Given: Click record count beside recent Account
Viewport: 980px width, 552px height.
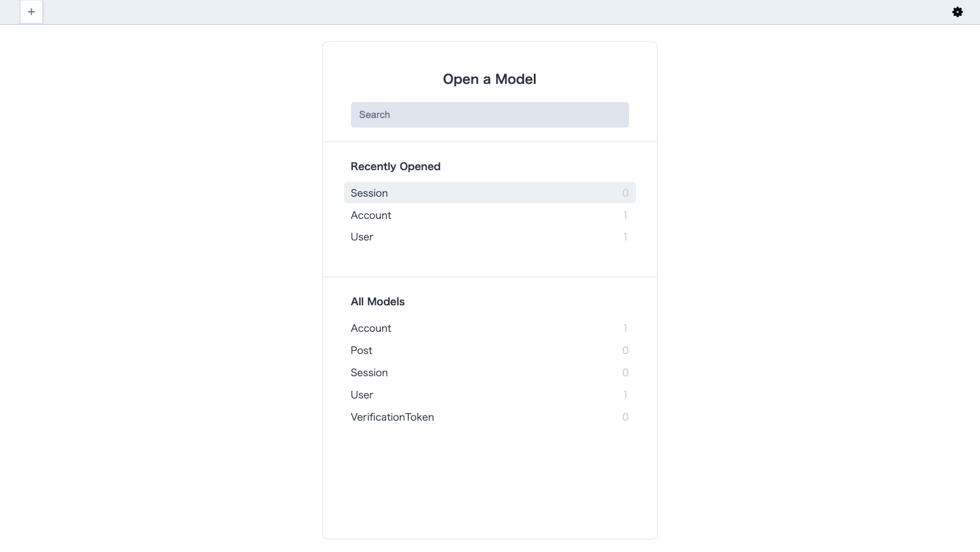Looking at the screenshot, I should point(625,215).
